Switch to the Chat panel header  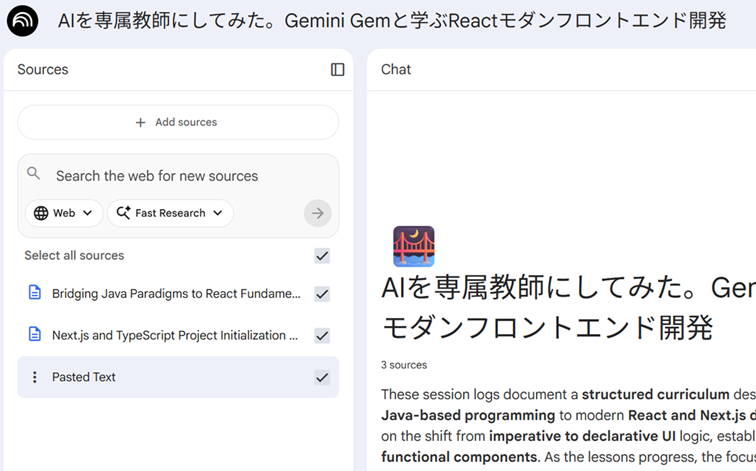pyautogui.click(x=396, y=70)
